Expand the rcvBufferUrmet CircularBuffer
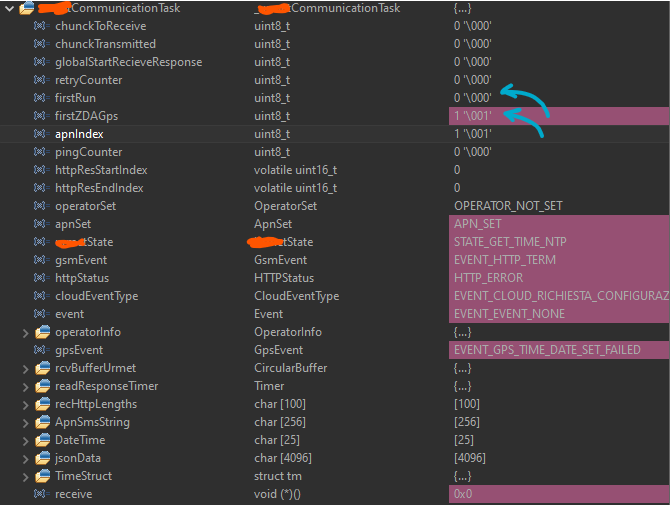Screen dimensions: 670x505 pos(26,369)
